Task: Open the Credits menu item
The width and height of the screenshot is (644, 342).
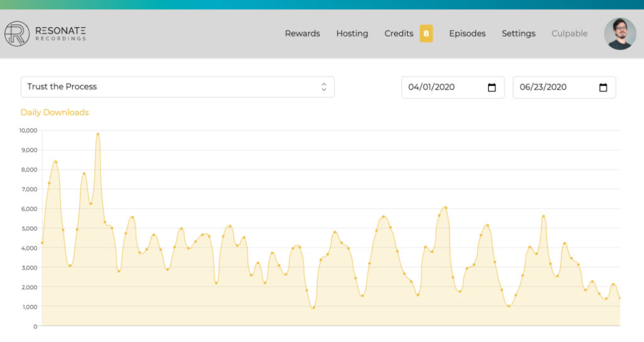Action: tap(399, 34)
